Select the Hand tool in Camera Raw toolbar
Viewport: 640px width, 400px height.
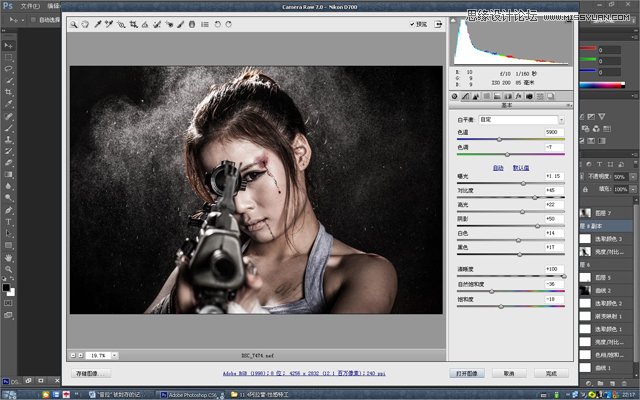(85, 24)
